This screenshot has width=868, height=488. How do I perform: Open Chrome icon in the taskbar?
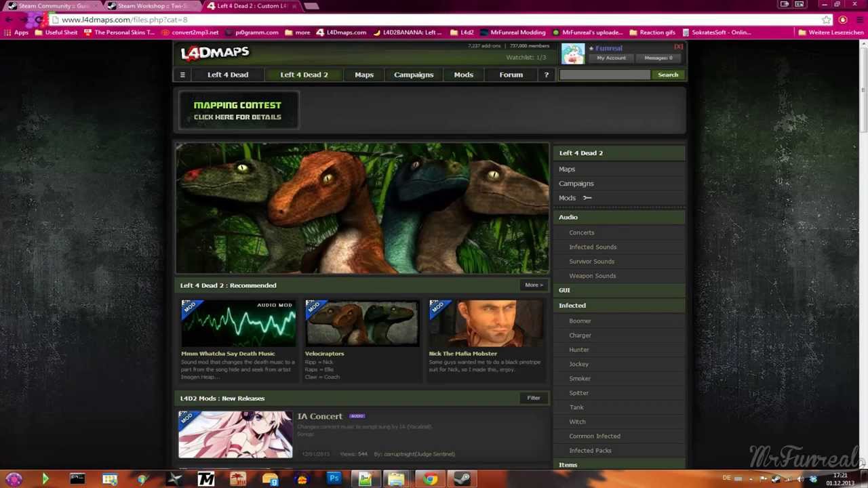(x=431, y=479)
